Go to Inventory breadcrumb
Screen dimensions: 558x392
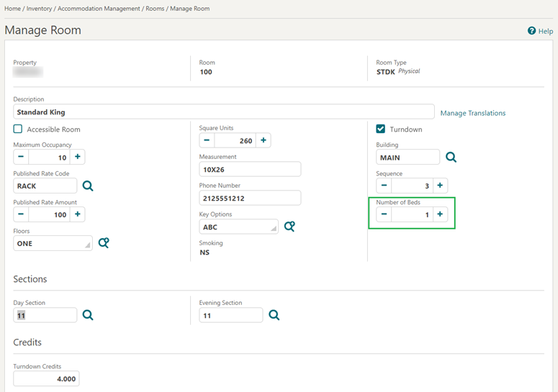[39, 9]
